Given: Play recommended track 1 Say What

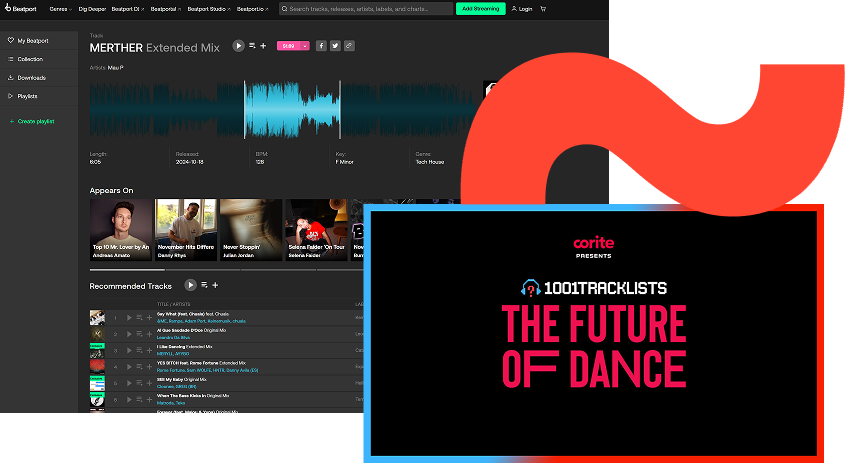Looking at the screenshot, I should (x=129, y=317).
